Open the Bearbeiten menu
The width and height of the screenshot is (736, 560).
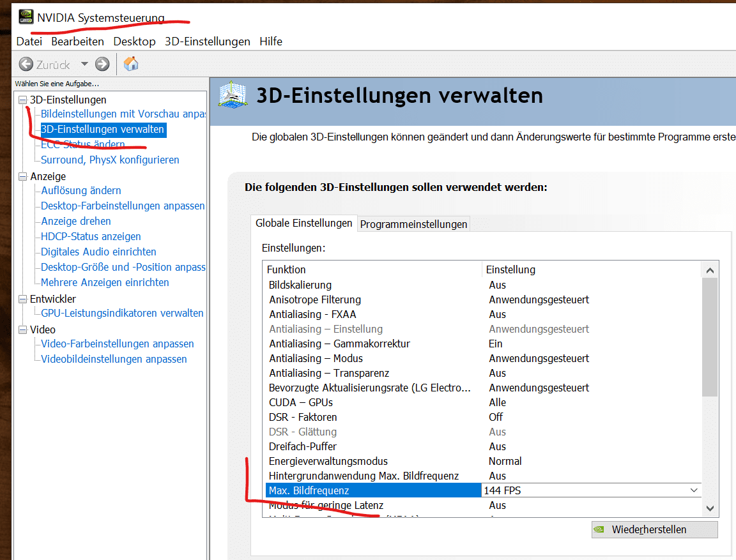[x=77, y=42]
